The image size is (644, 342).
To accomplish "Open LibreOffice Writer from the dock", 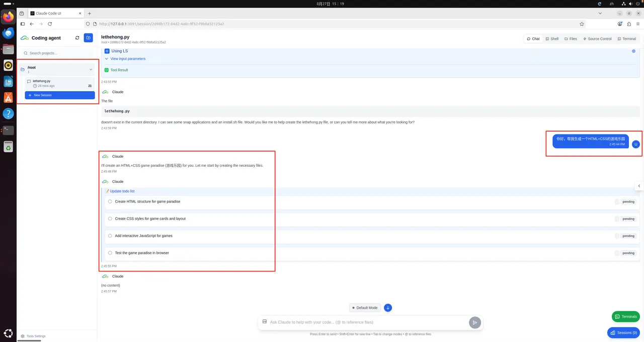I will (x=8, y=82).
